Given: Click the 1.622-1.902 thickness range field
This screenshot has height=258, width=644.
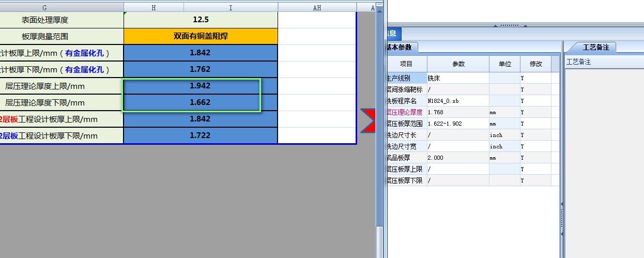Looking at the screenshot, I should coord(458,124).
